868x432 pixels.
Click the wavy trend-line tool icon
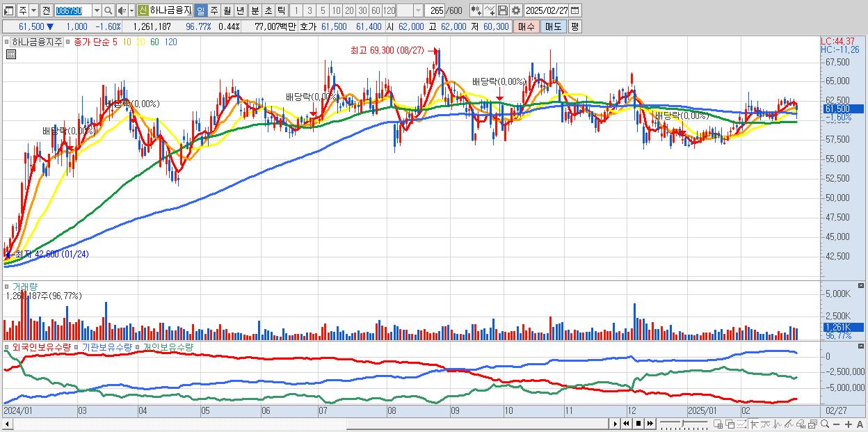(765, 424)
